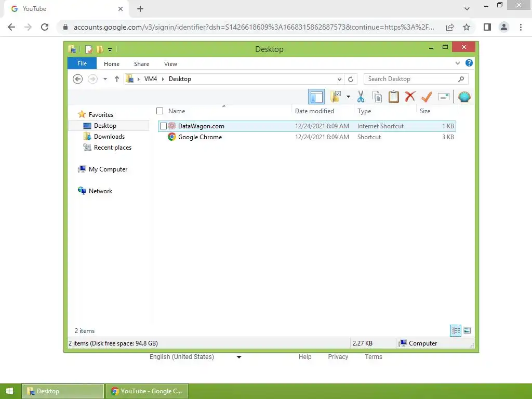
Task: Click VM4 in the address path
Action: 151,79
